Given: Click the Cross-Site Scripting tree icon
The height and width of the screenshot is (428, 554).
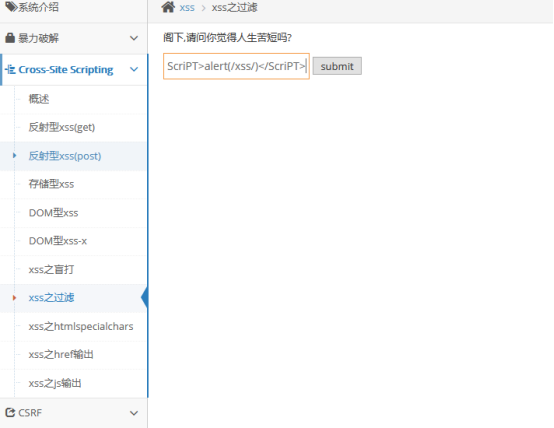Looking at the screenshot, I should pos(10,69).
